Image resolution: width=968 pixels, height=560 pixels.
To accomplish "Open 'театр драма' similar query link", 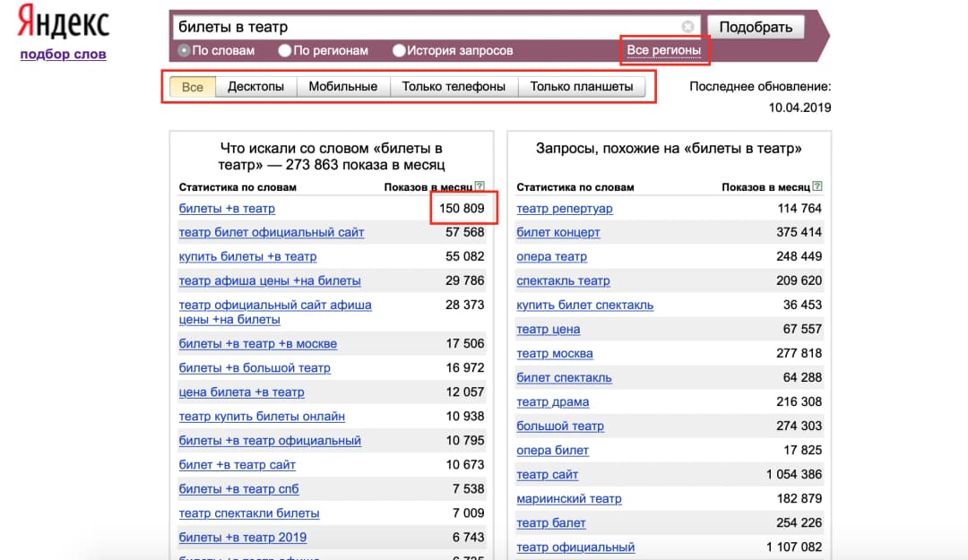I will [x=552, y=402].
